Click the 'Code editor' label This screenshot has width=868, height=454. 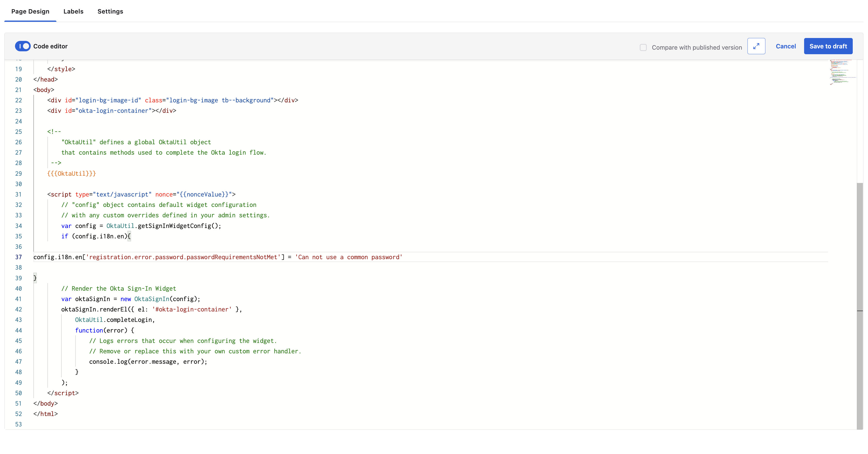click(51, 46)
